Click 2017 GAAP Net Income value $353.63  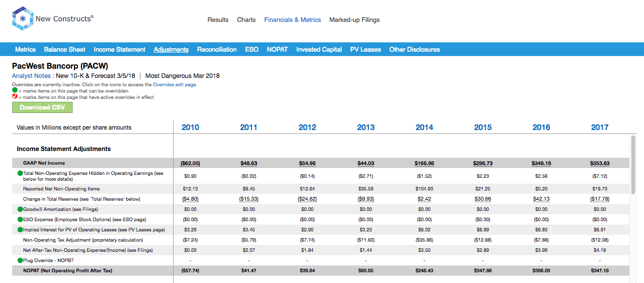coord(600,163)
